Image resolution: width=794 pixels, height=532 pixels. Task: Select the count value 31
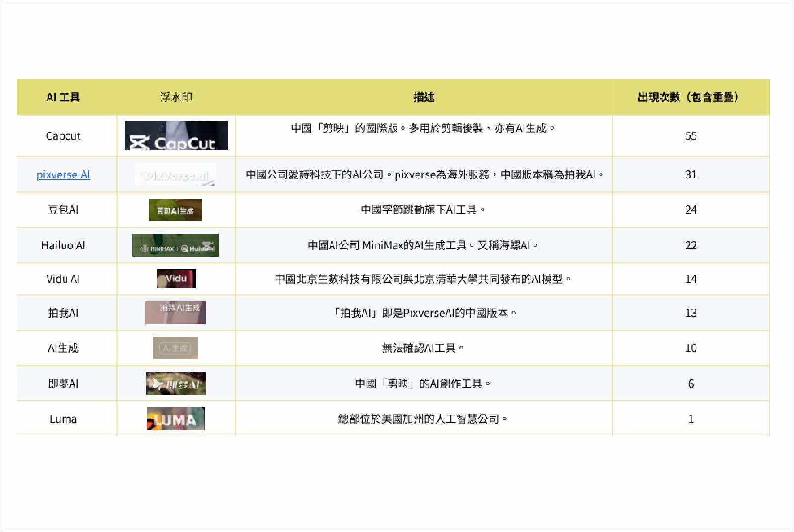pos(691,175)
